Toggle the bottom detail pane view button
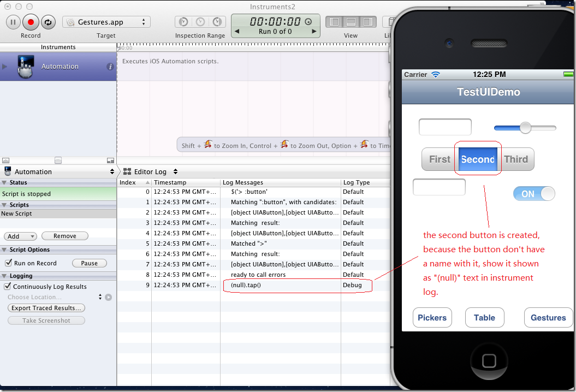This screenshot has height=392, width=576. 351,22
